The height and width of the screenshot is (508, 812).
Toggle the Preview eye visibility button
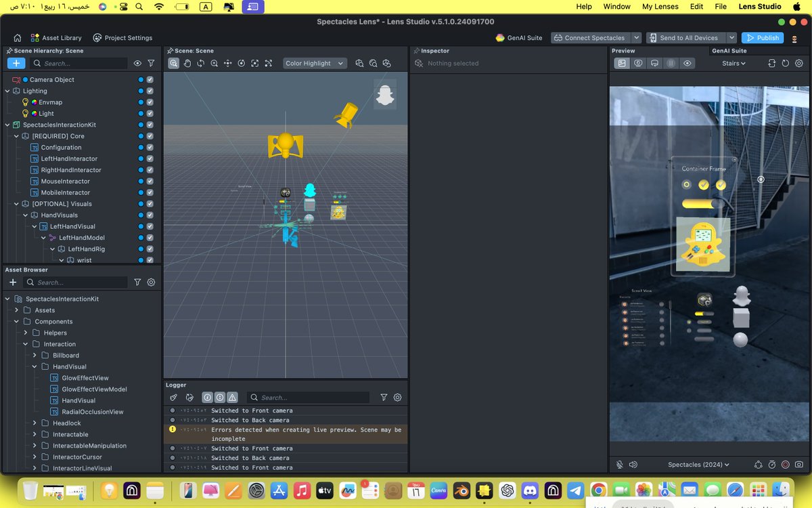tap(687, 63)
